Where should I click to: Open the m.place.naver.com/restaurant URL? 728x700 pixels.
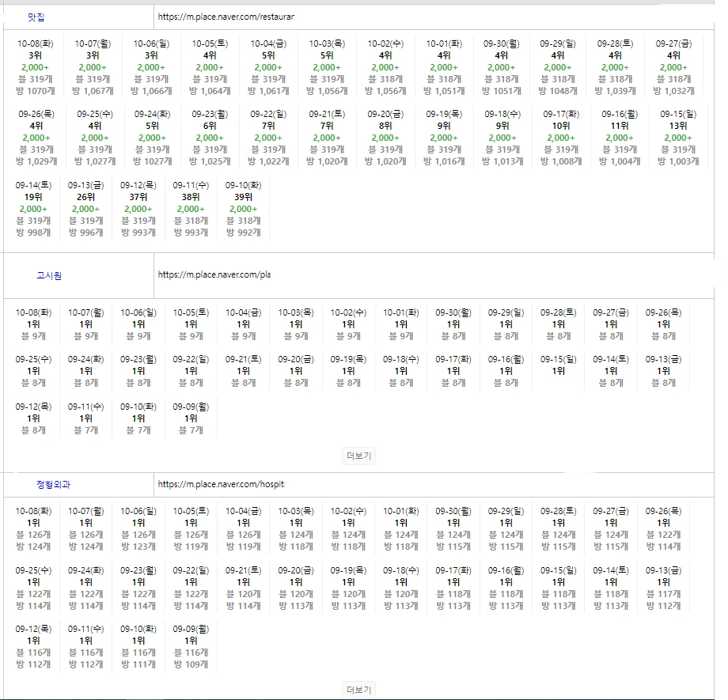(226, 17)
